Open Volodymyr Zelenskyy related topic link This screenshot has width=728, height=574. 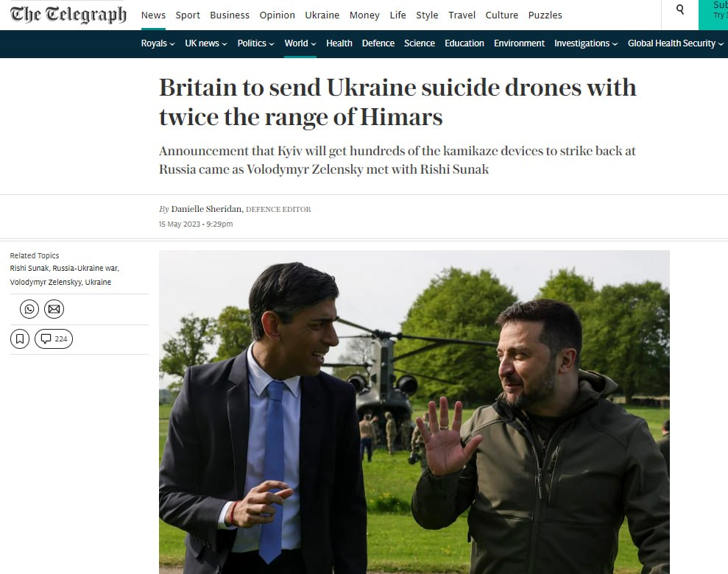pos(46,282)
